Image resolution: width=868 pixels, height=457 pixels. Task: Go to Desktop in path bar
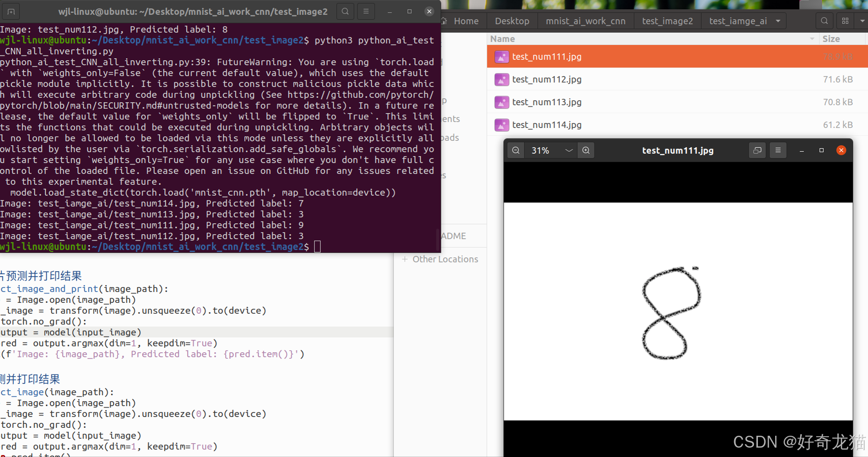512,21
